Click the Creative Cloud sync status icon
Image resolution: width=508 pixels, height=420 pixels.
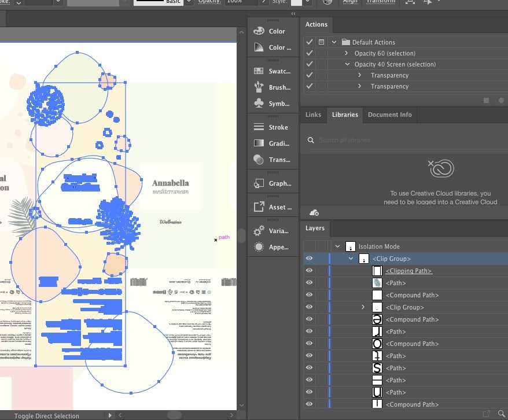pos(314,213)
